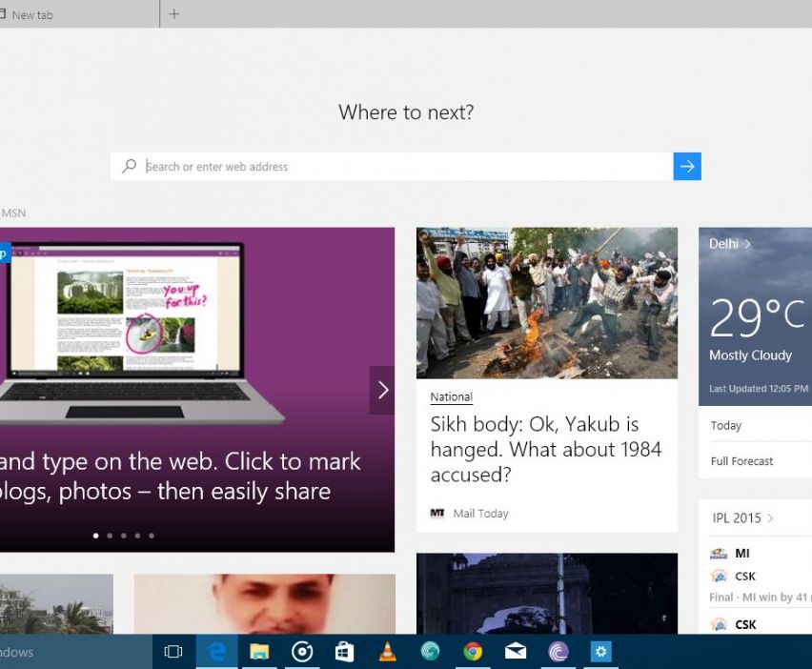Open the Full Forecast link
This screenshot has width=812, height=669.
(x=741, y=461)
